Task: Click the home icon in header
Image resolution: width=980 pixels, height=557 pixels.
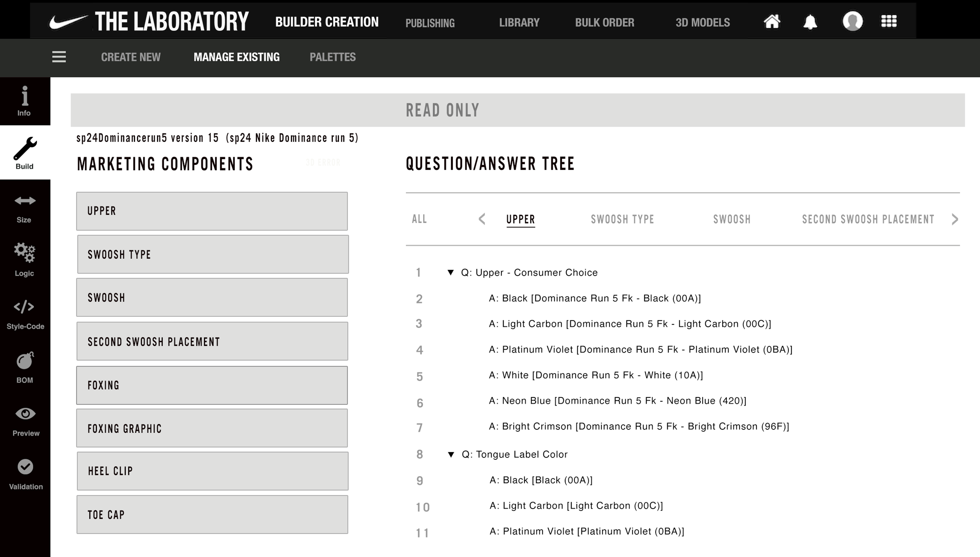Action: [772, 21]
